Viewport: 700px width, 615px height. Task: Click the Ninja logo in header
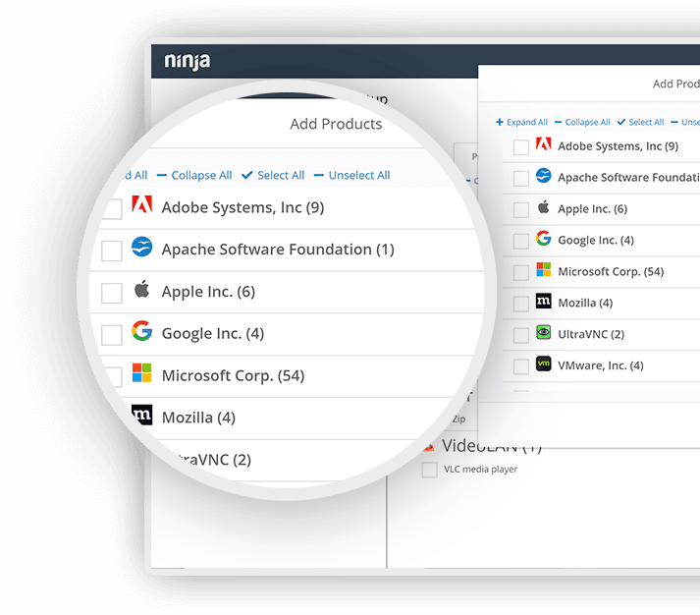pyautogui.click(x=187, y=61)
